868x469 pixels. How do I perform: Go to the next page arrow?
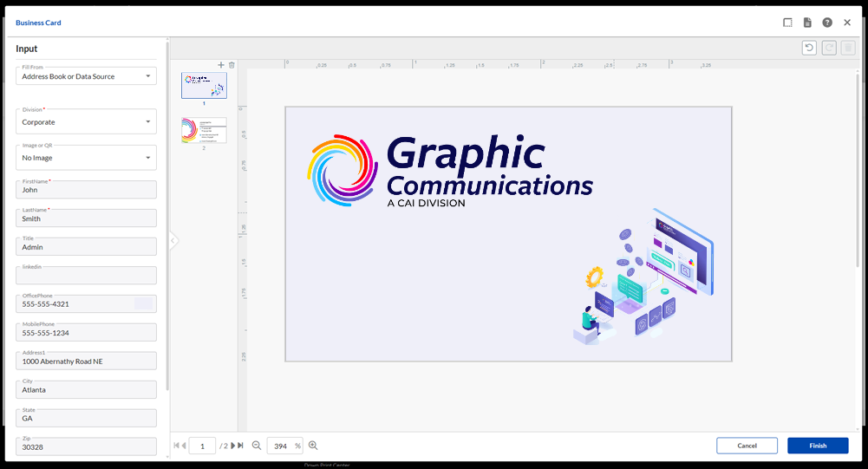pyautogui.click(x=232, y=446)
